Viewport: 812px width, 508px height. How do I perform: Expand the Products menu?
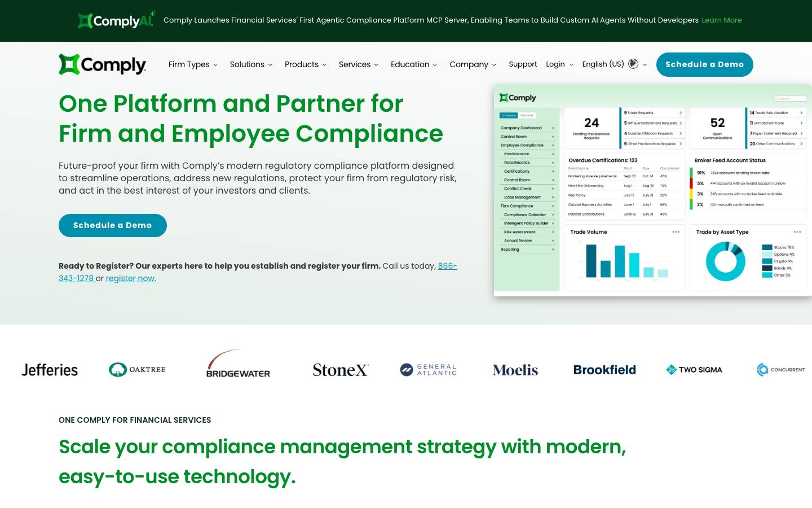(x=306, y=64)
